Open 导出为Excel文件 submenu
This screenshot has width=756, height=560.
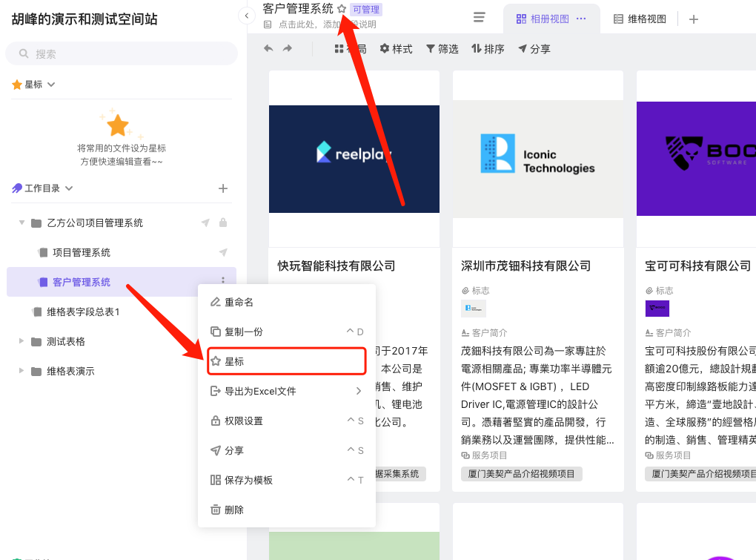coord(286,391)
